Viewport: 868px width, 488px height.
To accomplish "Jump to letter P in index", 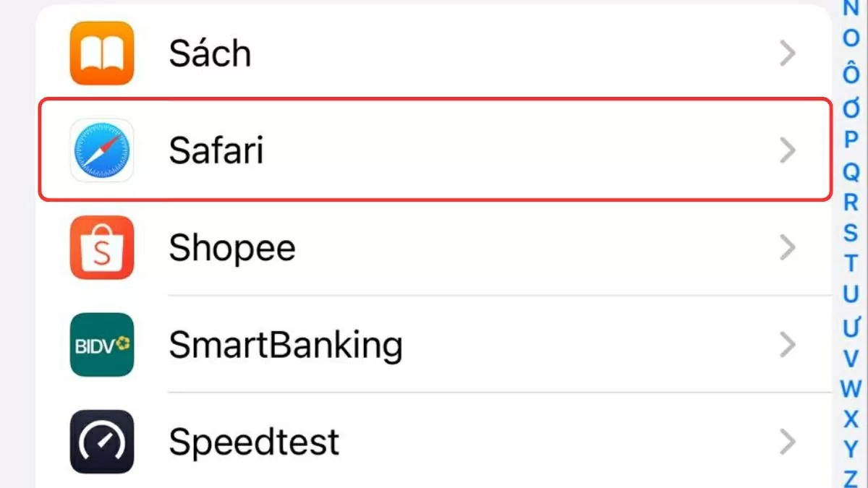I will (x=851, y=140).
